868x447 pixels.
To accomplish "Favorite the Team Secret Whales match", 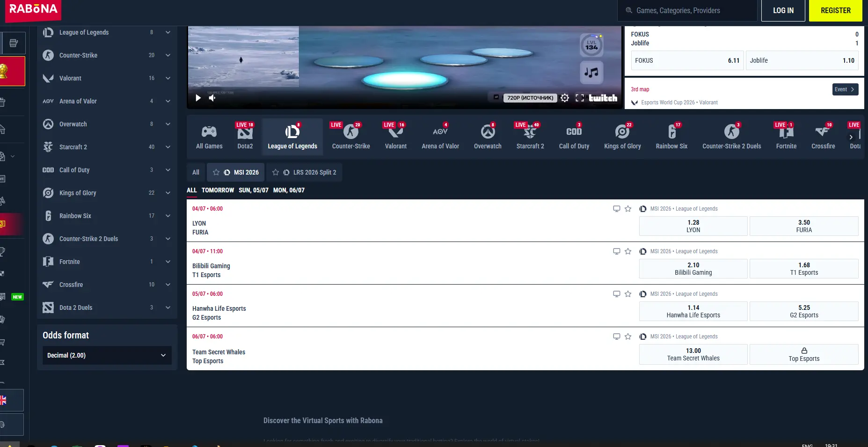I will point(628,337).
